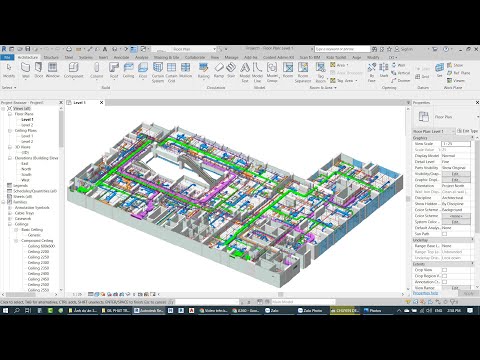Select the Tag Room tool
The image size is (480, 360).
click(320, 72)
